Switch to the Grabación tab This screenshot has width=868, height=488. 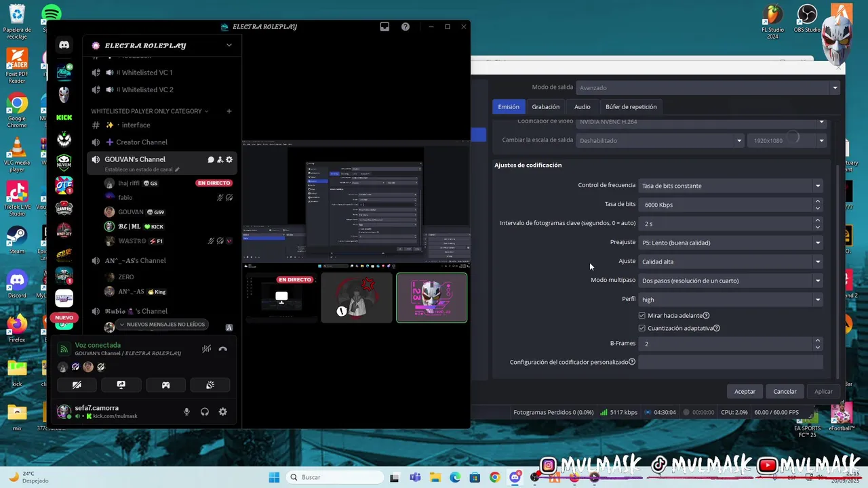click(x=546, y=106)
